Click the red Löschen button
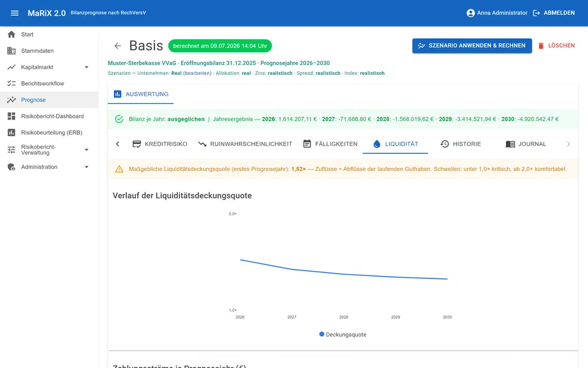The width and height of the screenshot is (588, 368). click(556, 45)
